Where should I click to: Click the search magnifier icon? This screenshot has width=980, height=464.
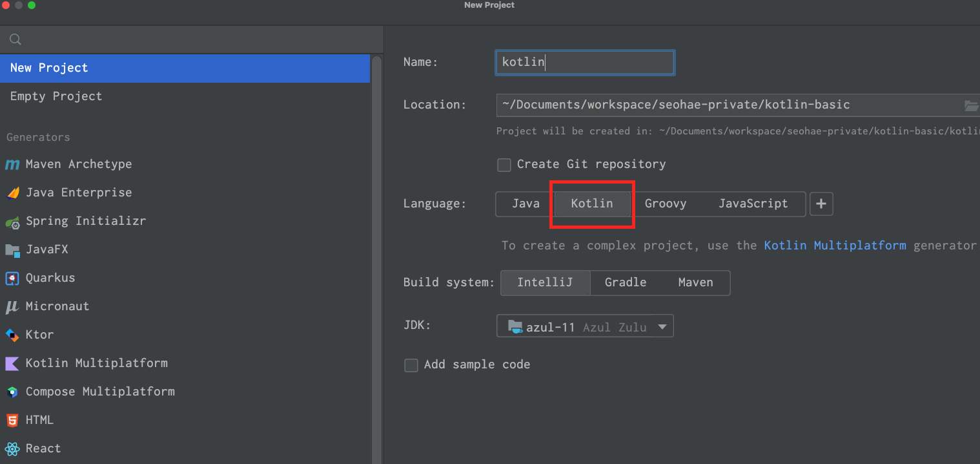coord(15,40)
